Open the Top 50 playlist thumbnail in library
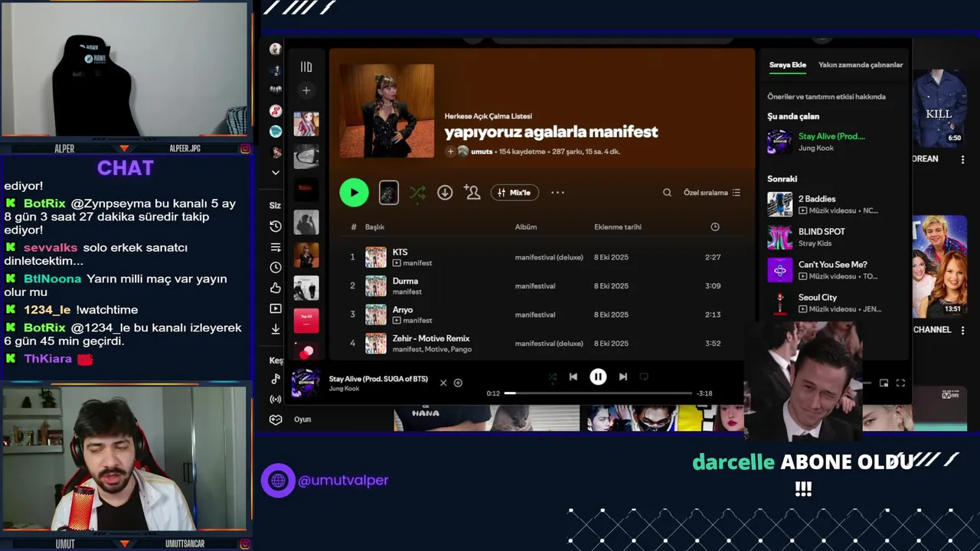This screenshot has height=551, width=980. 306,321
